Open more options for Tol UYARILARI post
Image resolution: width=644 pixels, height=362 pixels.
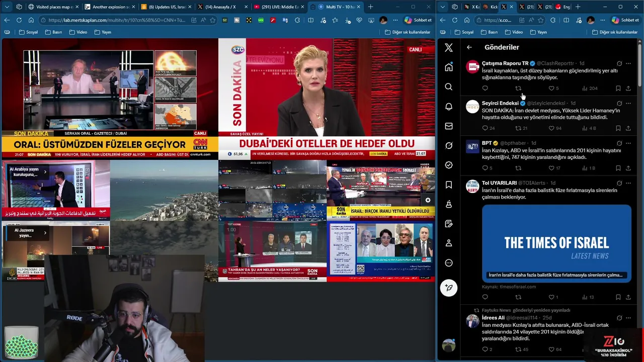[x=628, y=183]
